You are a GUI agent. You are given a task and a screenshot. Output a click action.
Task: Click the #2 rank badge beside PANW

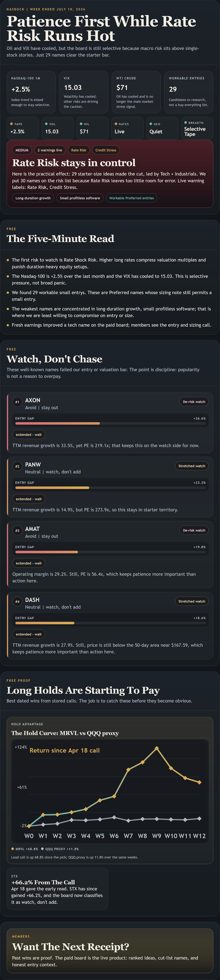coord(17,466)
